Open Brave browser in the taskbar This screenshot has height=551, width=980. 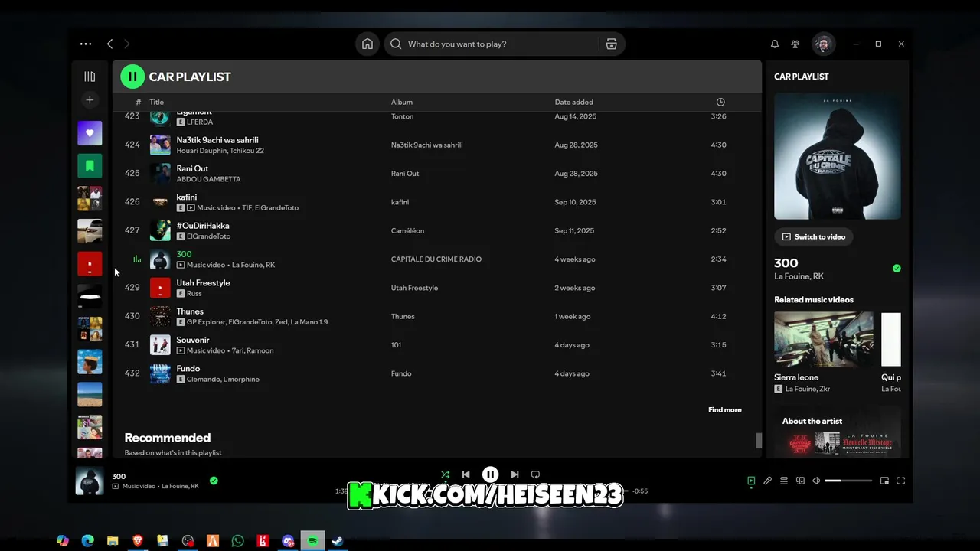(138, 541)
